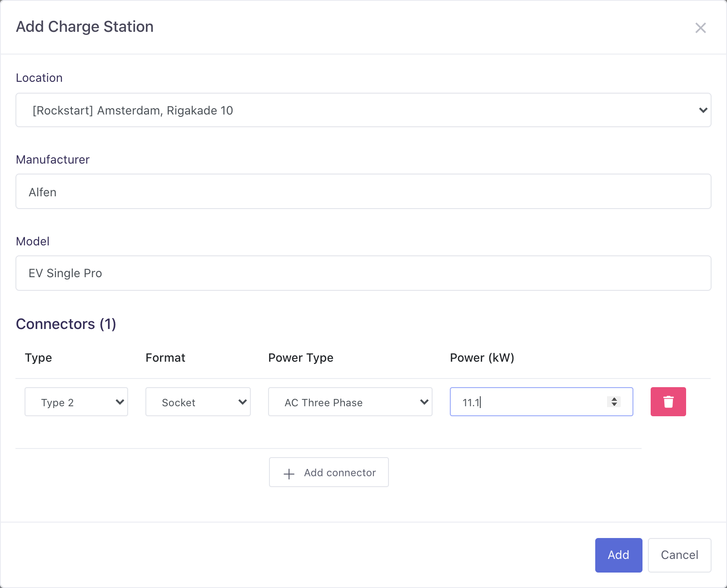Click the Add Charge Station title
Image resolution: width=727 pixels, height=588 pixels.
[85, 27]
